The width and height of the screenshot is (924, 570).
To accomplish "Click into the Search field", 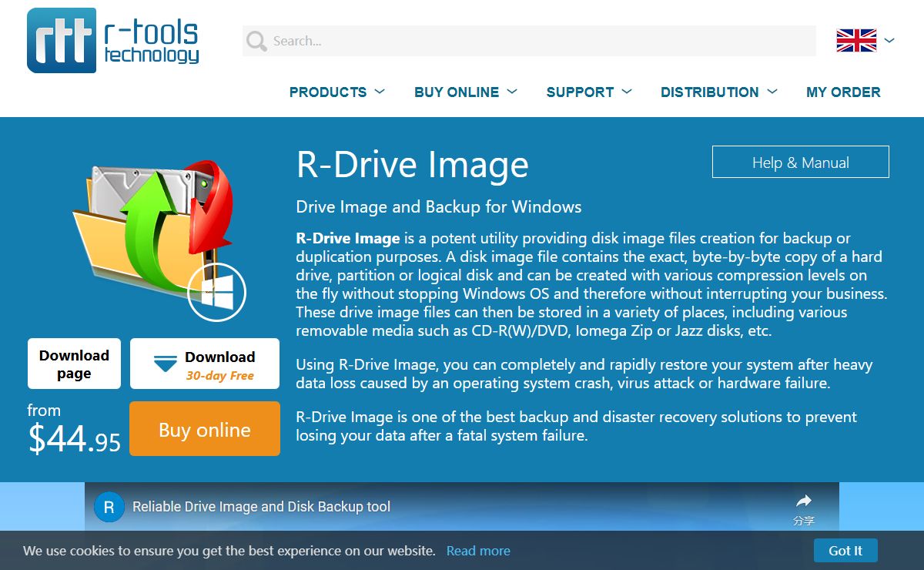I will point(539,41).
